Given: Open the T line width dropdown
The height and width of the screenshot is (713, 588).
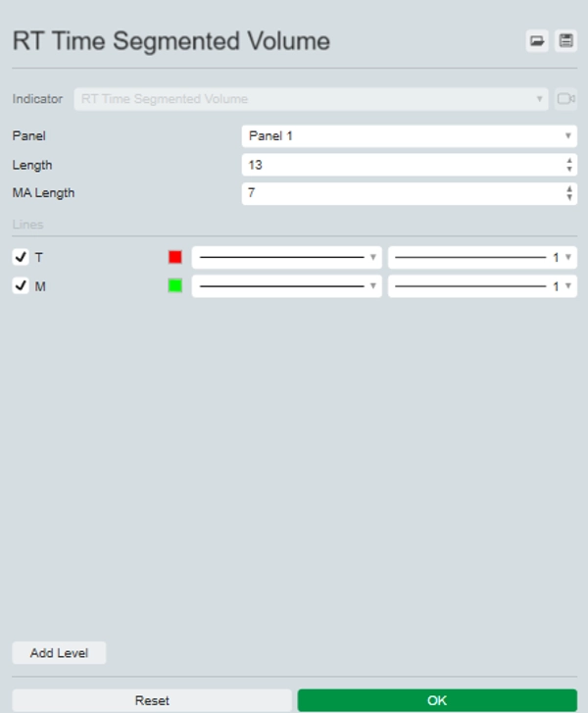Looking at the screenshot, I should point(482,257).
